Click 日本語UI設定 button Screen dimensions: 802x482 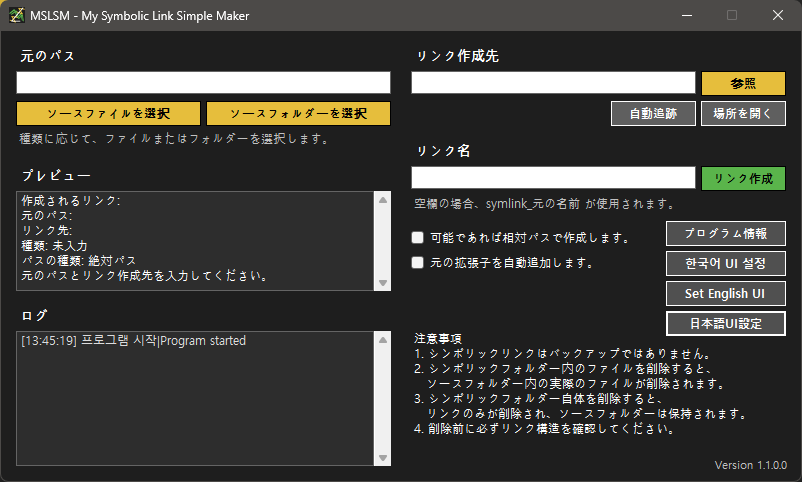tap(726, 324)
